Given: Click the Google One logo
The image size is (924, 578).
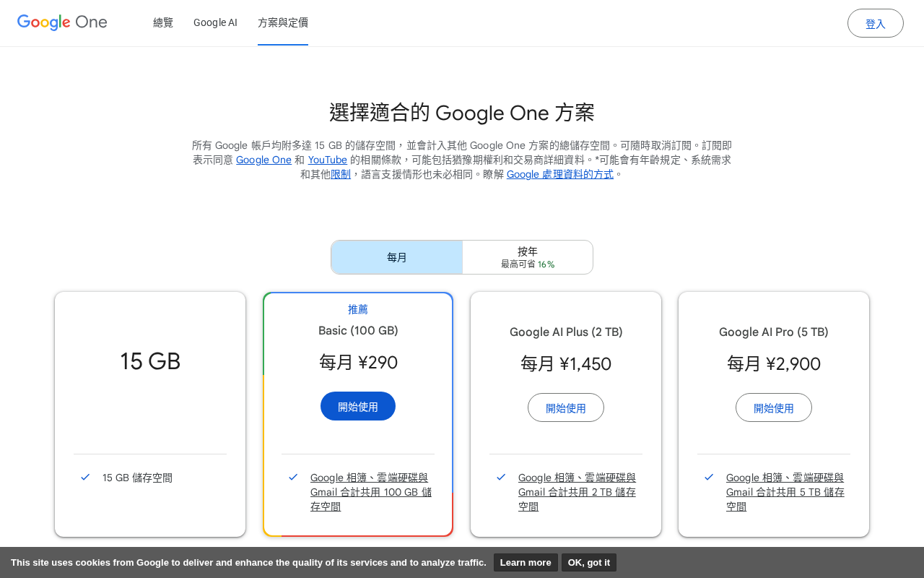Looking at the screenshot, I should 62,22.
